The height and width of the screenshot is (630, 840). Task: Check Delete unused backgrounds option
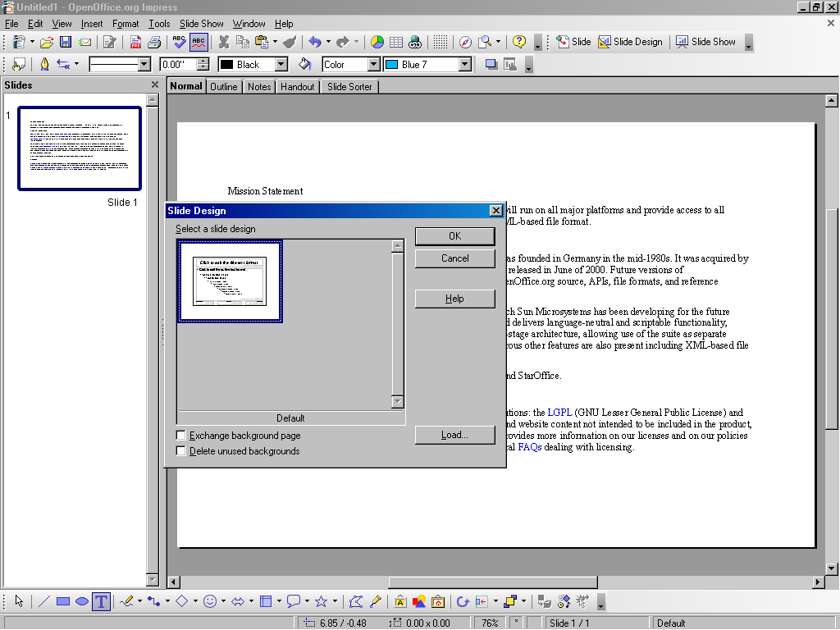[x=181, y=451]
